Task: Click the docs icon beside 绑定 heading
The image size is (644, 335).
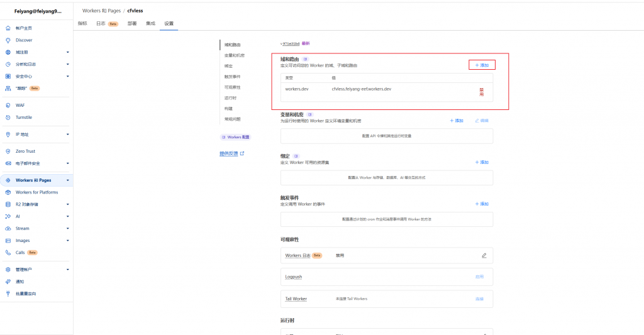Action: click(296, 156)
